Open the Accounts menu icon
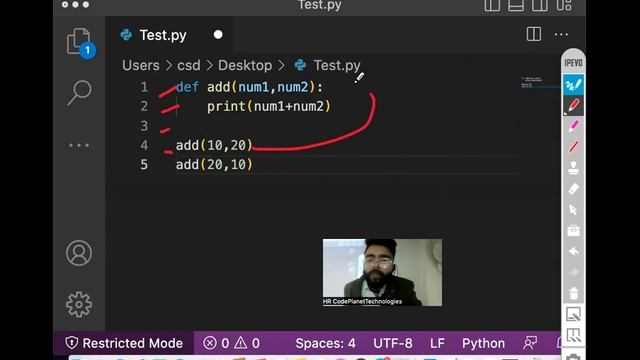Image resolution: width=640 pixels, height=360 pixels. point(79,253)
